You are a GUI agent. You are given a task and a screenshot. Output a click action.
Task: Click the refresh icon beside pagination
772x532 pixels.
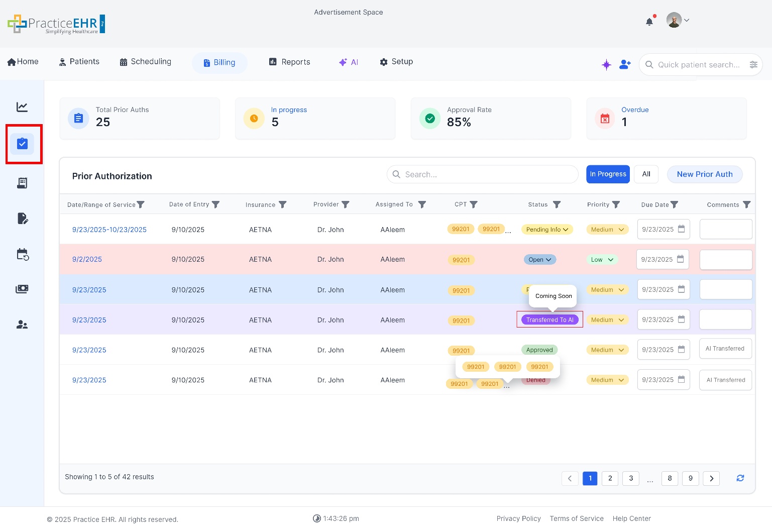point(740,478)
